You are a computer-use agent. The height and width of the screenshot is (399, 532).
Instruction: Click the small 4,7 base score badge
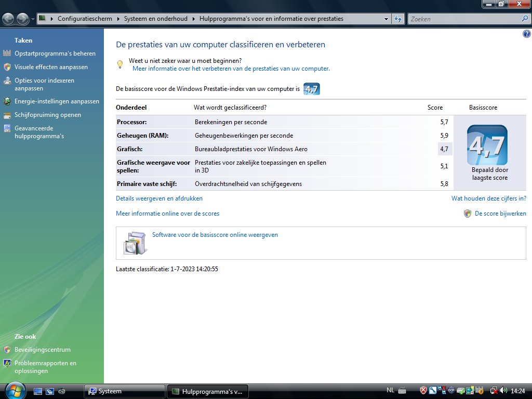[x=312, y=89]
